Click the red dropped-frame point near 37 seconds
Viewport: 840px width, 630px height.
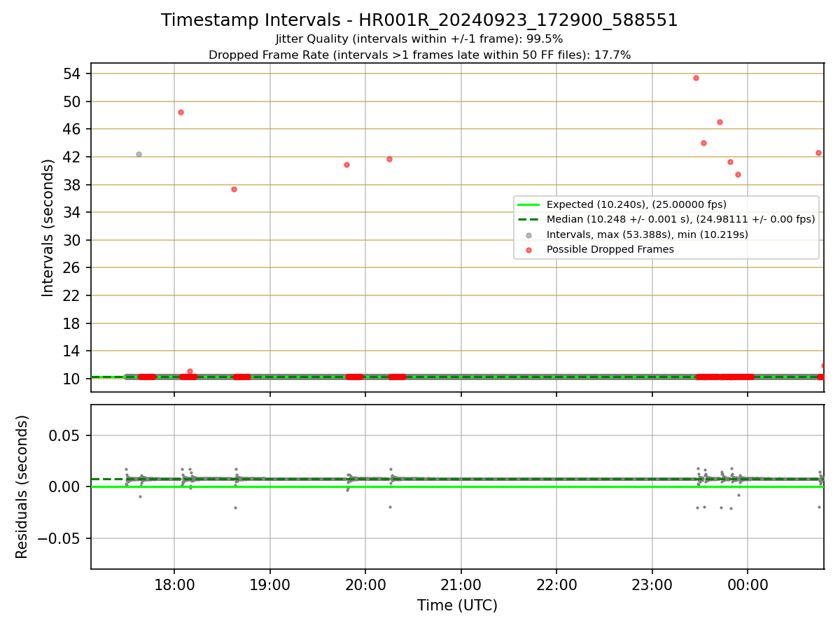(234, 189)
